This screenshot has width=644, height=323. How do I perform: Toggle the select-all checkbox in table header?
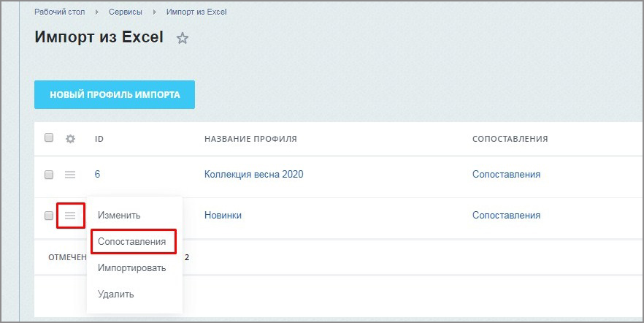(x=49, y=138)
